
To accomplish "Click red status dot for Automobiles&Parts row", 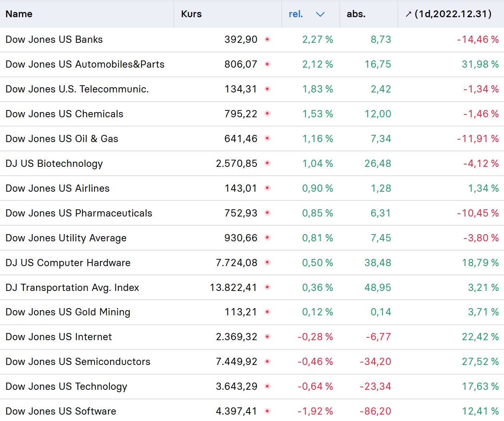I will point(268,64).
